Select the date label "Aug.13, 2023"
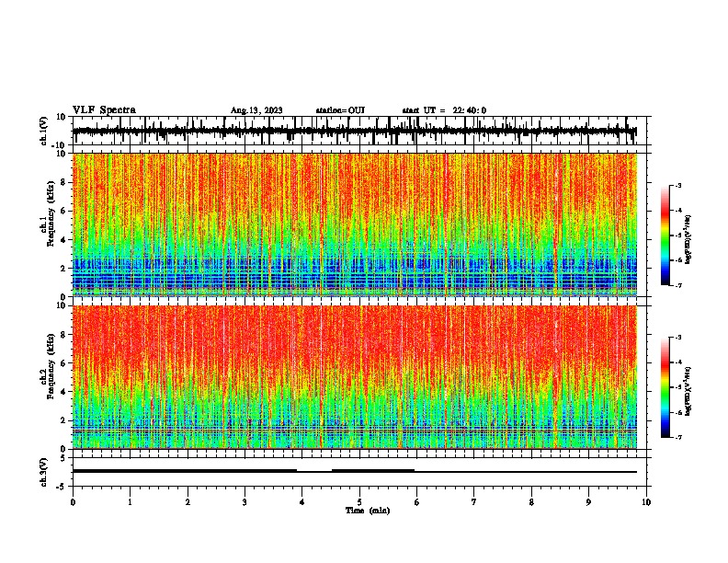 tap(256, 110)
